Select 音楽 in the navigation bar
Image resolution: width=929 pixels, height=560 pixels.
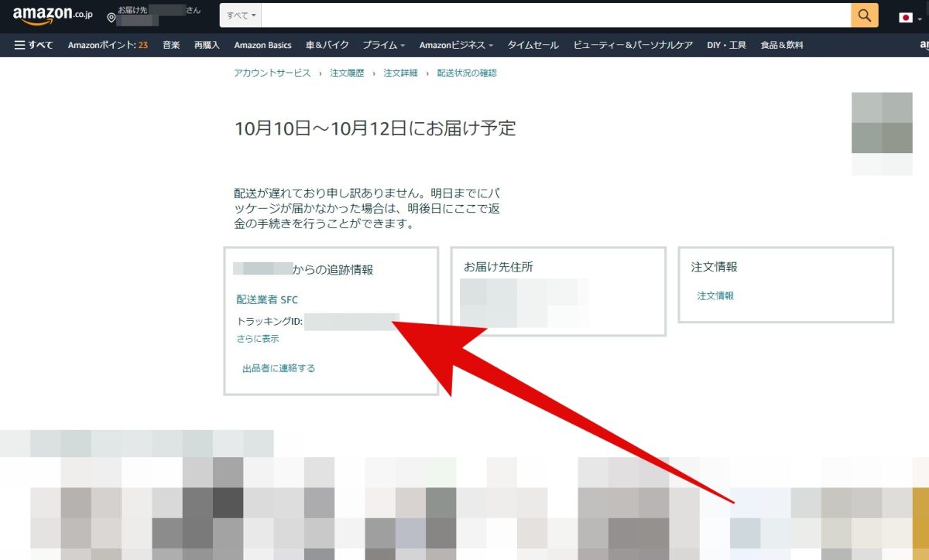tap(170, 45)
